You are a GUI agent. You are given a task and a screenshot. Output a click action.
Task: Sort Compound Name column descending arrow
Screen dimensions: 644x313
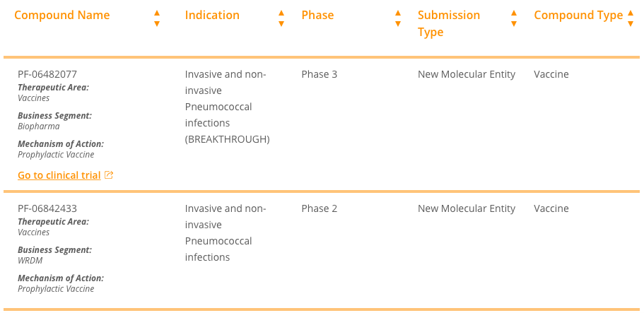tap(157, 24)
